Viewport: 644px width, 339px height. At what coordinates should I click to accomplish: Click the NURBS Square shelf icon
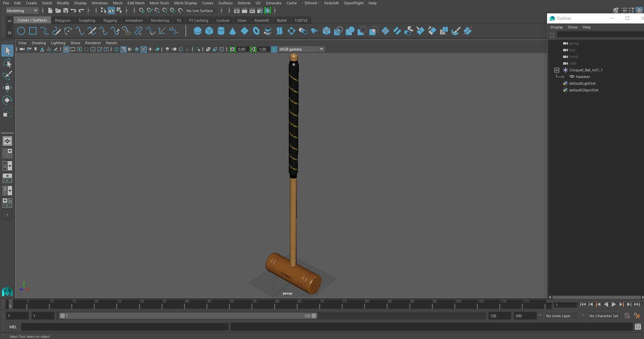[x=33, y=31]
